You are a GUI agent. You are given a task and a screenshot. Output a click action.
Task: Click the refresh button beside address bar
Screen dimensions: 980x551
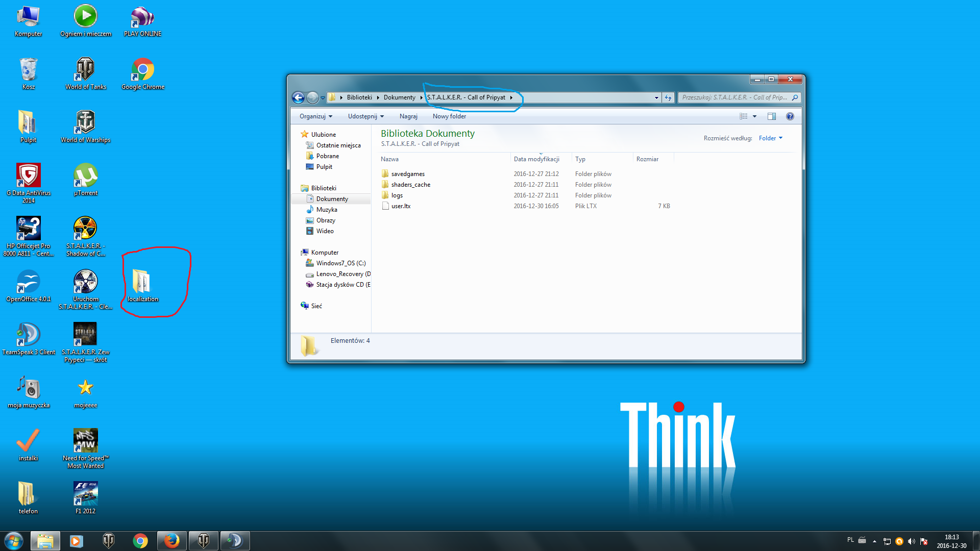point(668,97)
